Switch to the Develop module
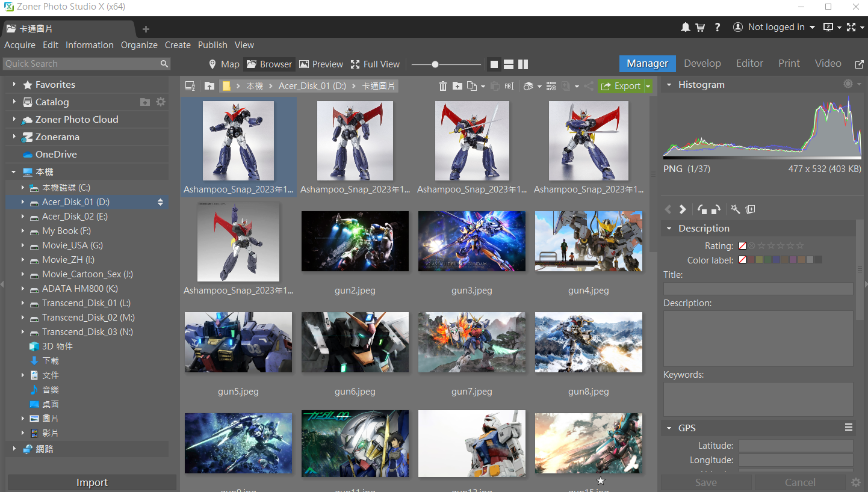The width and height of the screenshot is (868, 492). pos(702,63)
